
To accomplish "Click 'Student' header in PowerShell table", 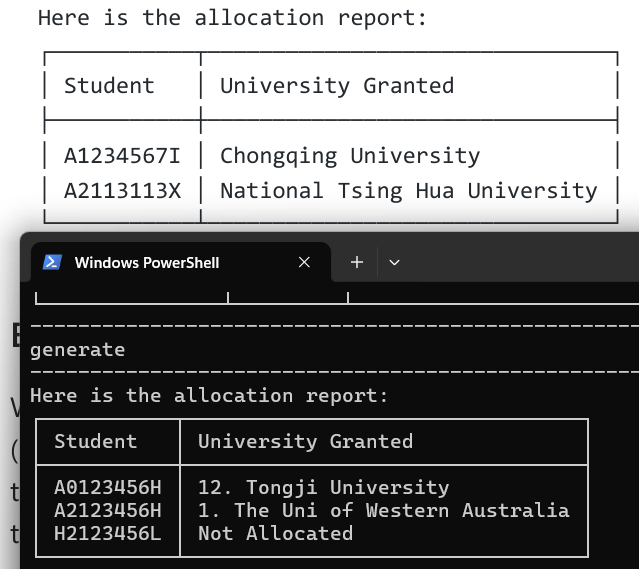I will pos(96,441).
